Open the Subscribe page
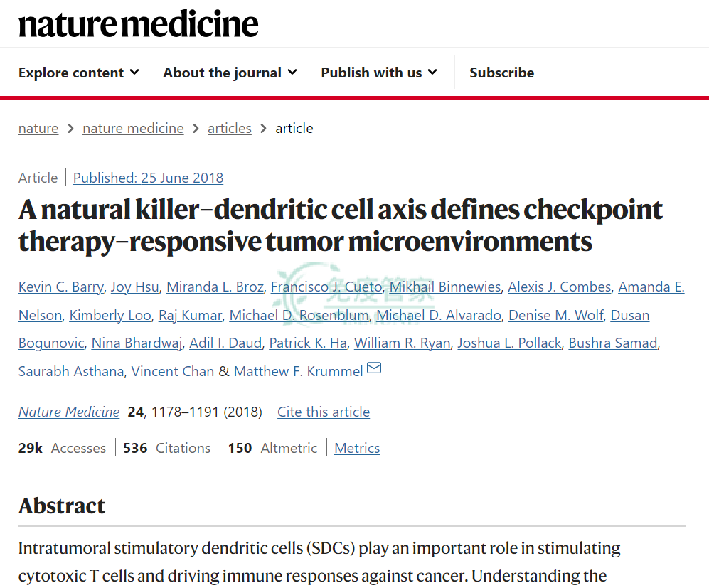 tap(502, 73)
